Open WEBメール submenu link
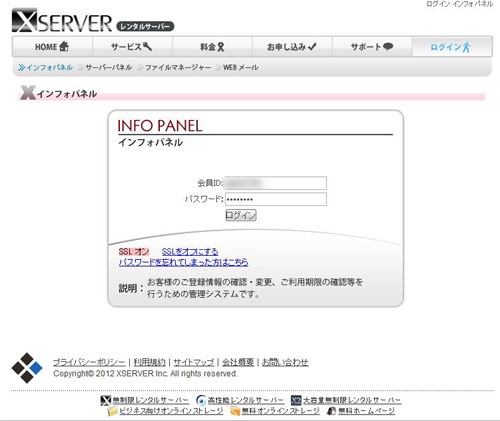500x421 pixels. tap(237, 67)
